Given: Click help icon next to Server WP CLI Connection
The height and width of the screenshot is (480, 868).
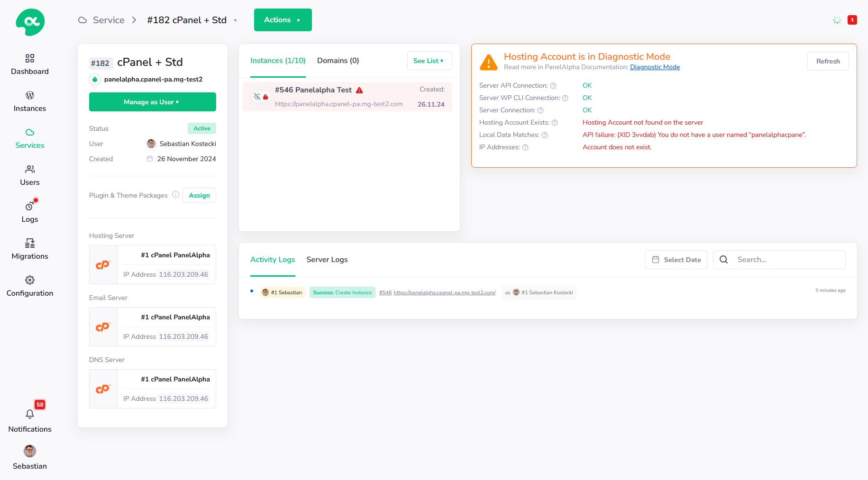Looking at the screenshot, I should (565, 98).
